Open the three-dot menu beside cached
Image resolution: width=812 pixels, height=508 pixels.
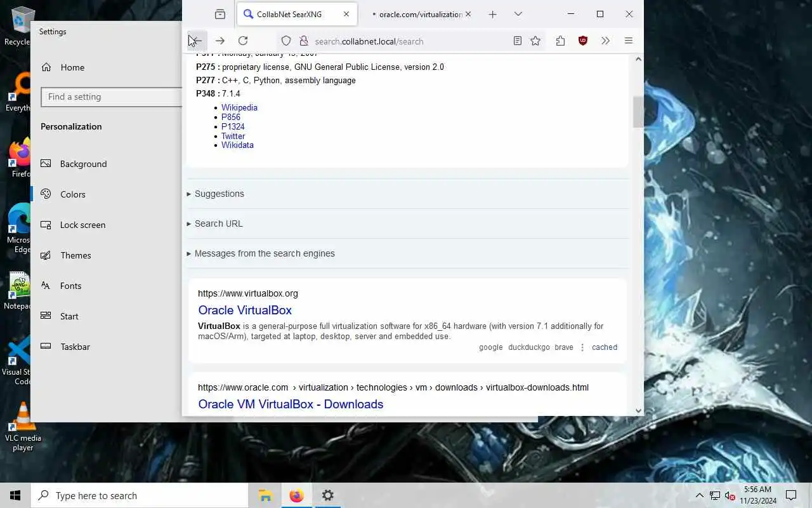[582, 347]
